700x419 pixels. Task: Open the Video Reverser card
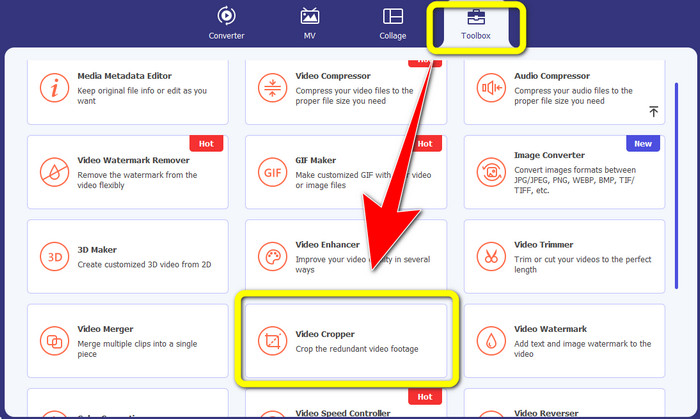564,403
